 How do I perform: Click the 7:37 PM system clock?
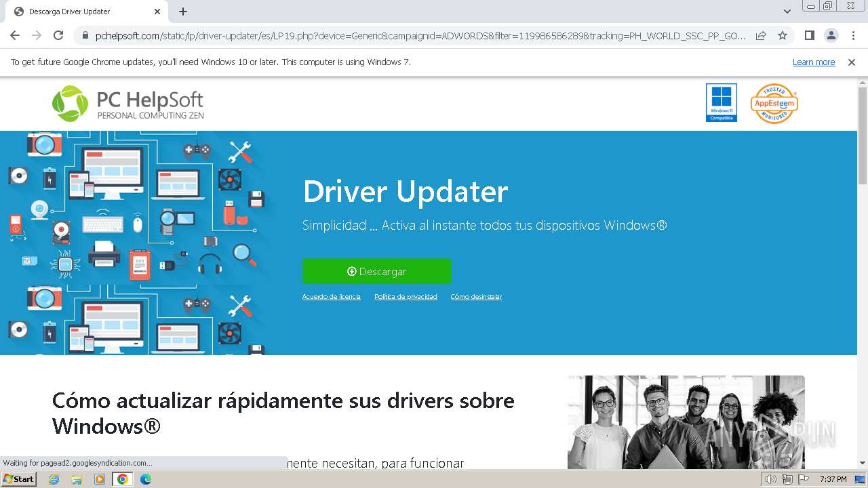[x=833, y=479]
